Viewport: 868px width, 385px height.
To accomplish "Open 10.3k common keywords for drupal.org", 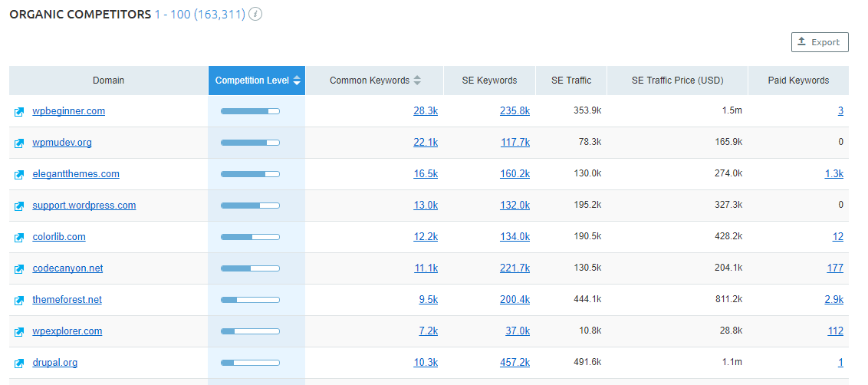I will [x=425, y=363].
